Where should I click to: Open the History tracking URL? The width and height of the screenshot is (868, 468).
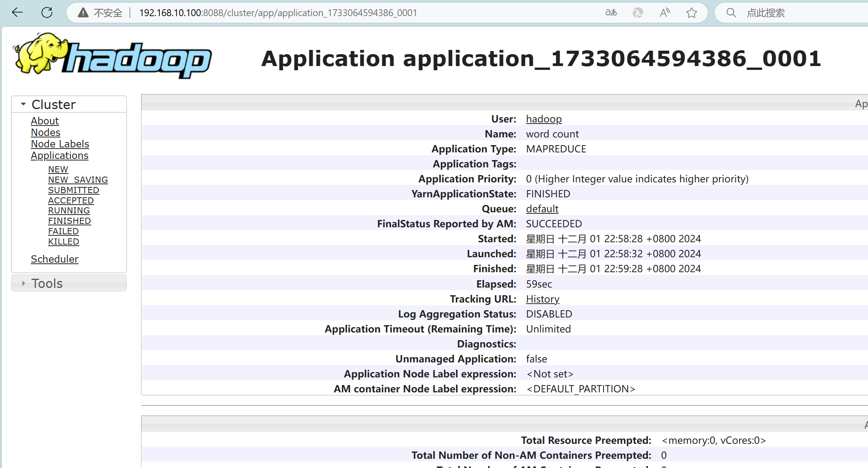click(542, 299)
